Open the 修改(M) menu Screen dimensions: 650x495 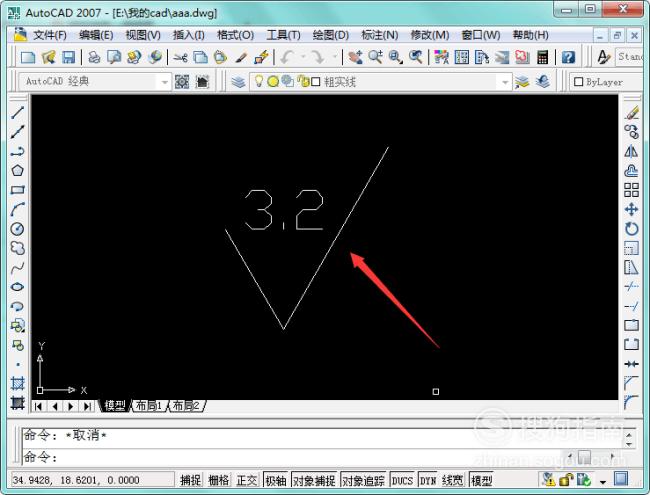click(x=429, y=35)
